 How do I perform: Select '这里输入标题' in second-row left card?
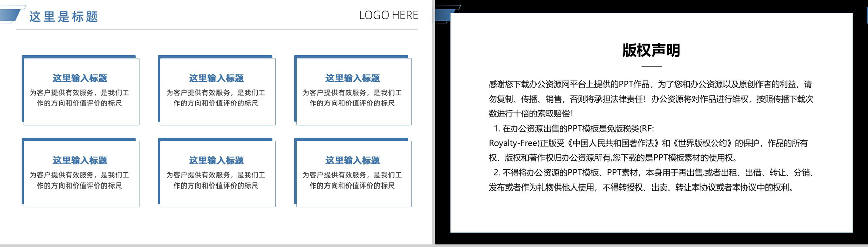pos(80,160)
